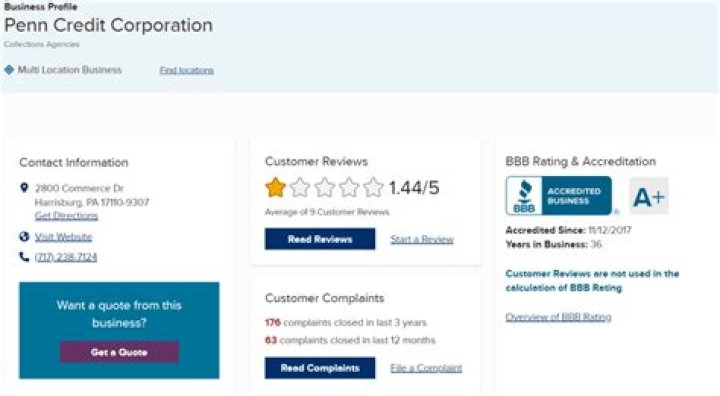Click the Multi Location Business diamond icon
This screenshot has width=720, height=396.
9,70
